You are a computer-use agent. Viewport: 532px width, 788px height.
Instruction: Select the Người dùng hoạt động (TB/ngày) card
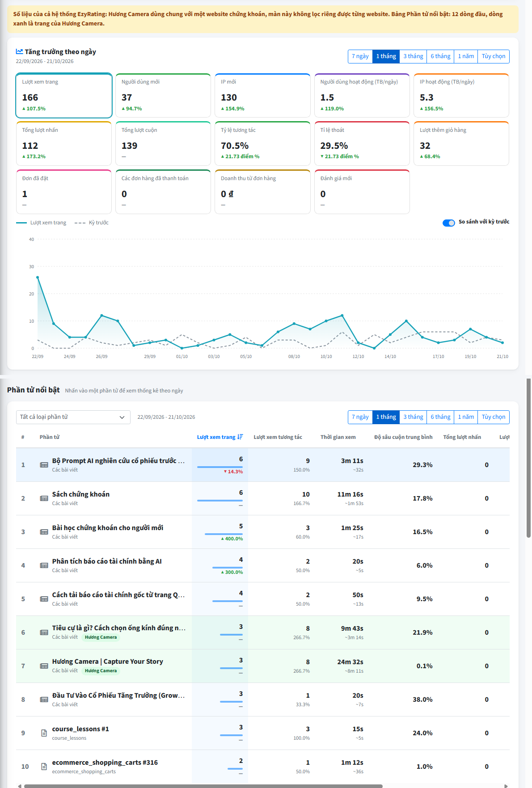pyautogui.click(x=362, y=95)
